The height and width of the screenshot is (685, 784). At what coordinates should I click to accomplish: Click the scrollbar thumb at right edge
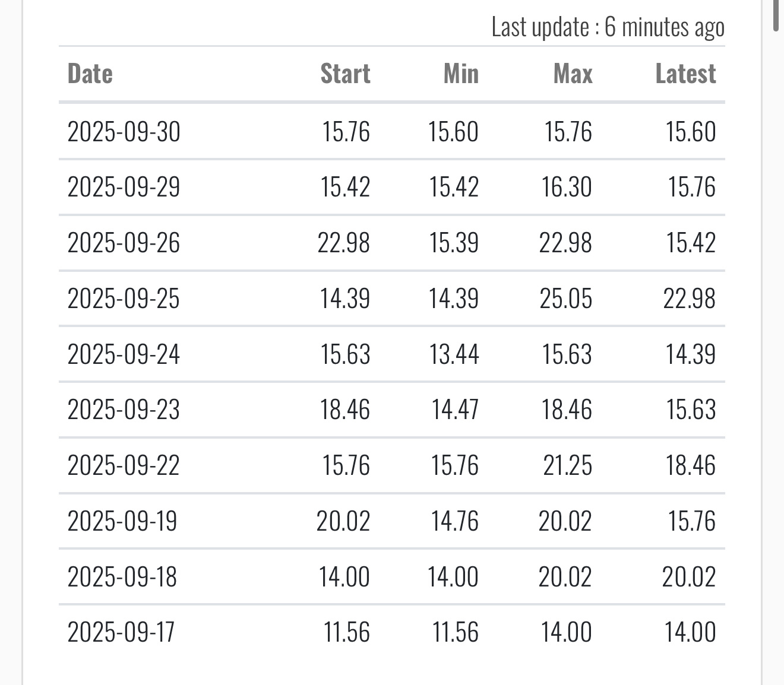776,14
